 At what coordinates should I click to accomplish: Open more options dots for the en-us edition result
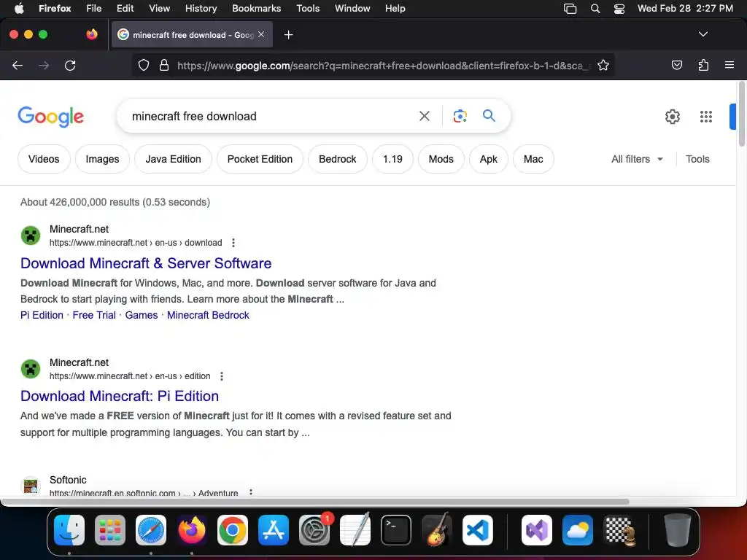coord(222,376)
